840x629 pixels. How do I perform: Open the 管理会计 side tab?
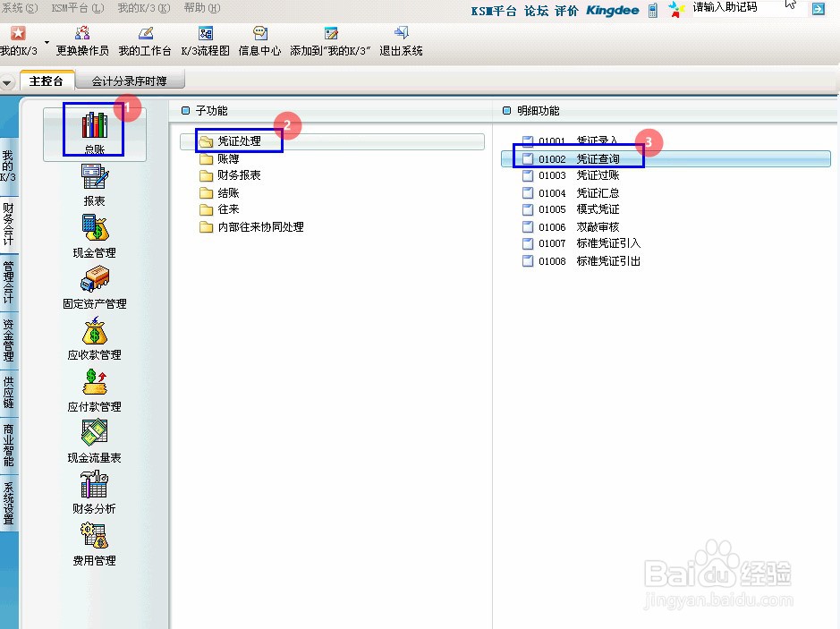(x=9, y=283)
